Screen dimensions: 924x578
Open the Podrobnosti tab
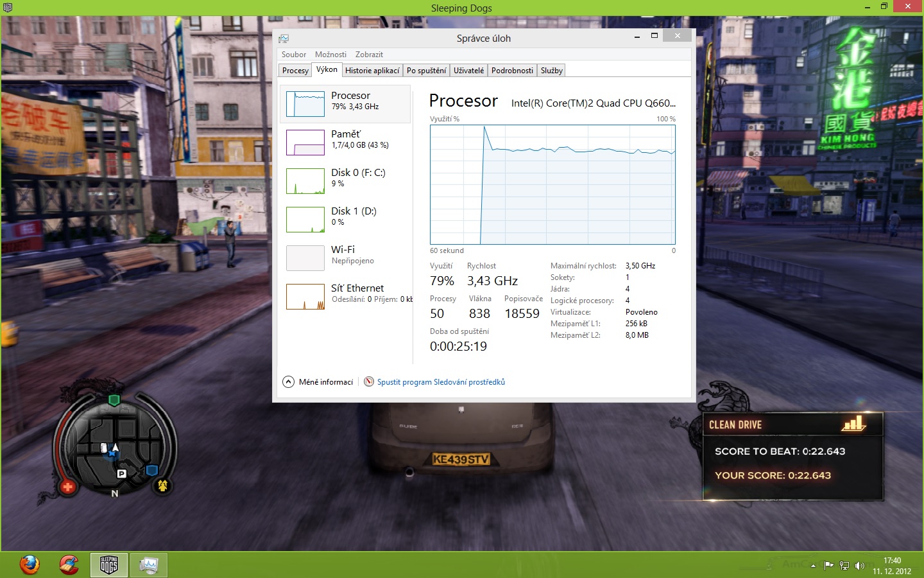512,71
